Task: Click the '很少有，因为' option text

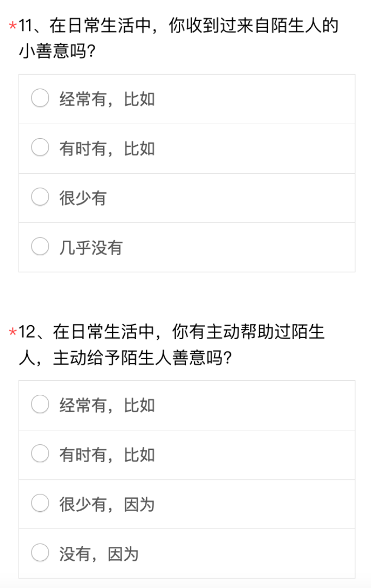Action: tap(107, 504)
